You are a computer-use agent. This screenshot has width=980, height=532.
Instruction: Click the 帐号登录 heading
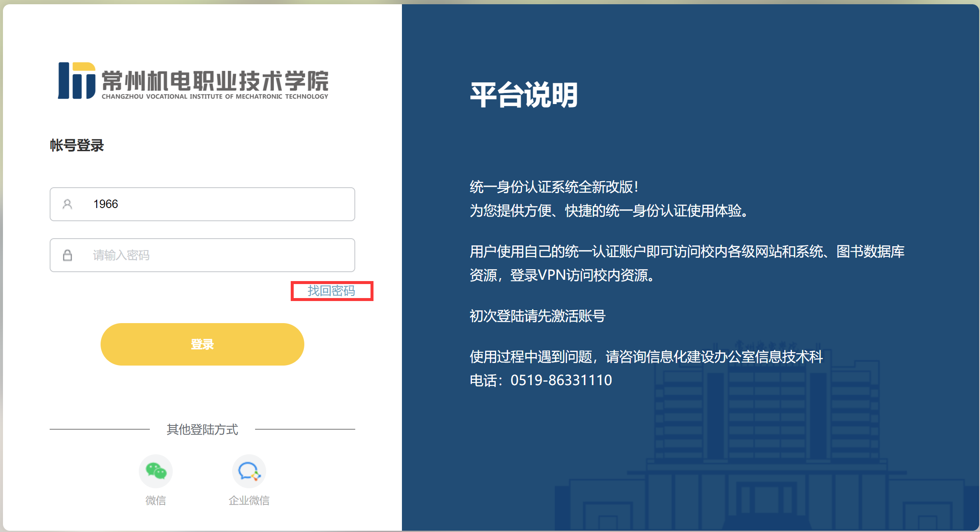[77, 145]
